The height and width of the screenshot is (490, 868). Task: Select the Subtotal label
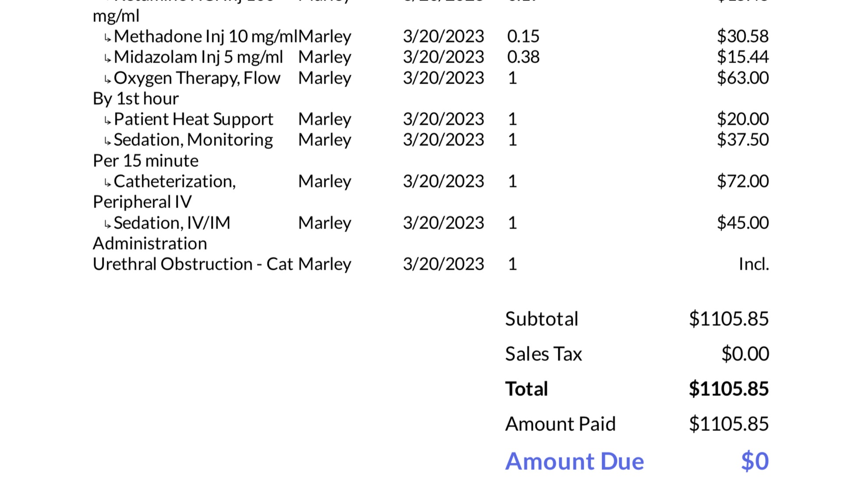click(x=541, y=319)
